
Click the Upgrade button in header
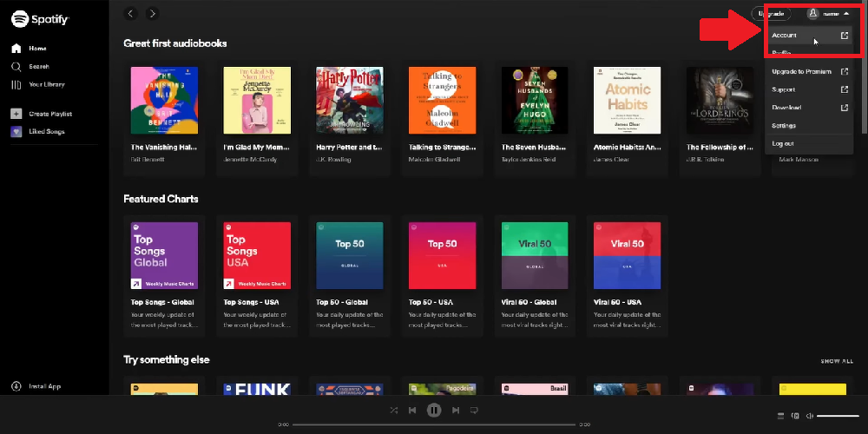[772, 14]
